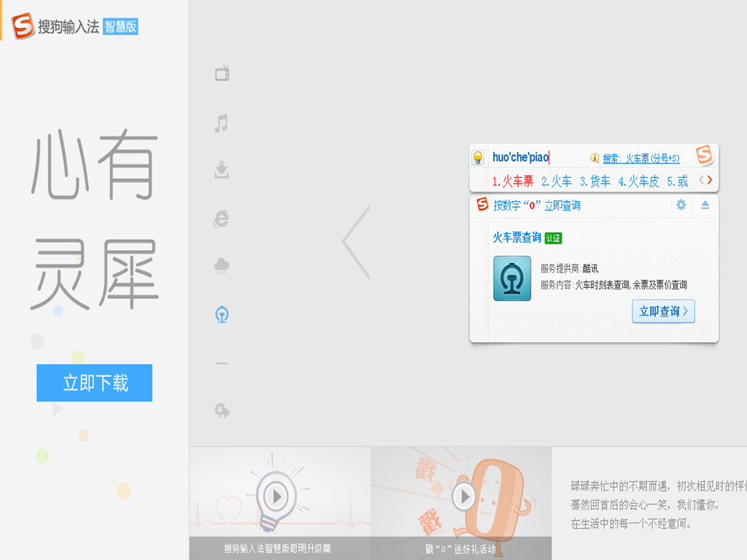This screenshot has width=747, height=560.
Task: Collapse the query panel with triangle arrow
Action: coord(705,205)
